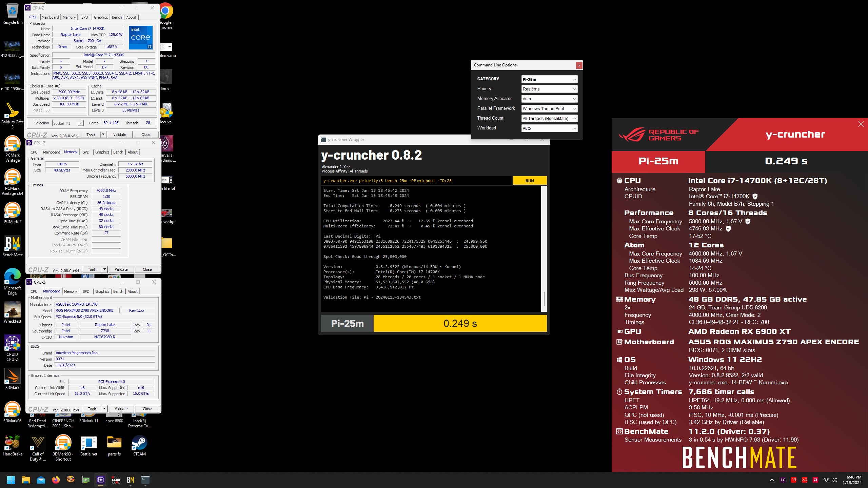Show hidden system tray icons
The image size is (868, 488).
[772, 480]
